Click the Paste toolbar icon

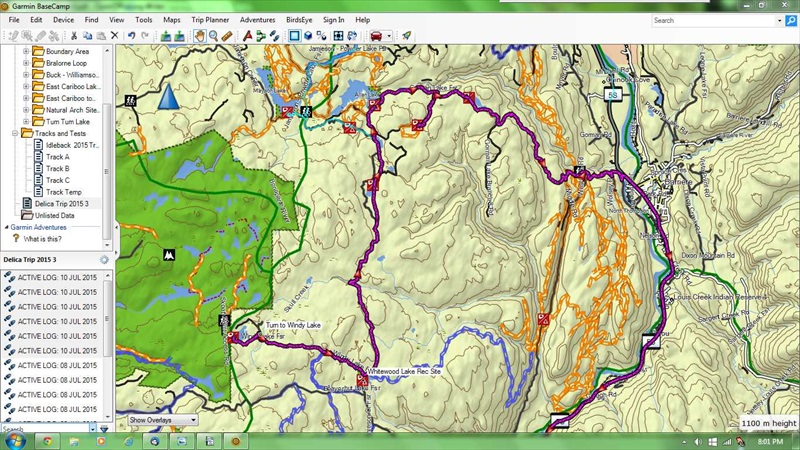101,36
